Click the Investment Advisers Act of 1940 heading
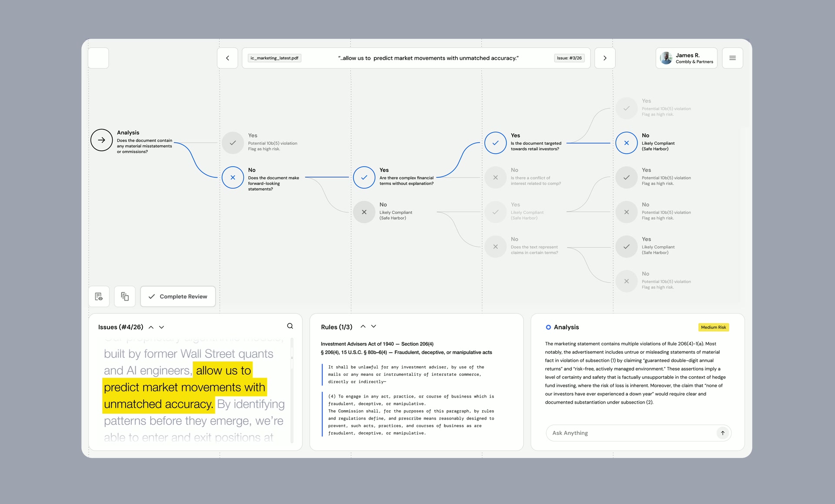The width and height of the screenshot is (835, 504). 377,344
